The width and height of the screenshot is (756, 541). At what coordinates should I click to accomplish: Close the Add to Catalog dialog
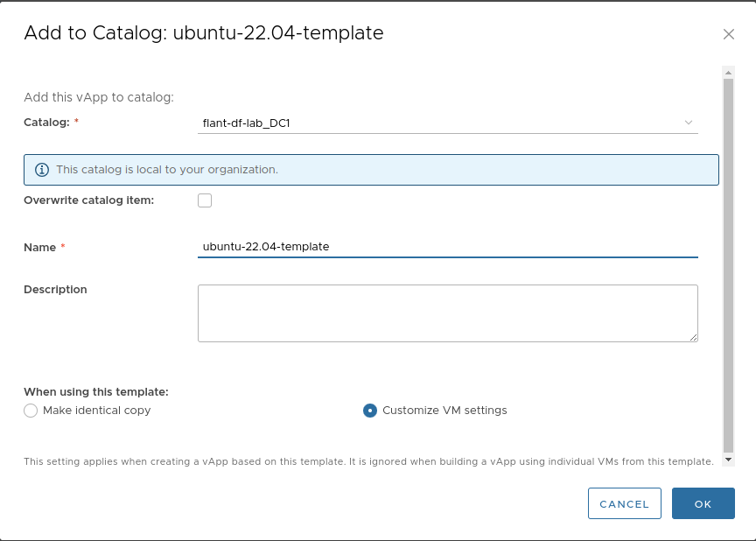pyautogui.click(x=728, y=34)
